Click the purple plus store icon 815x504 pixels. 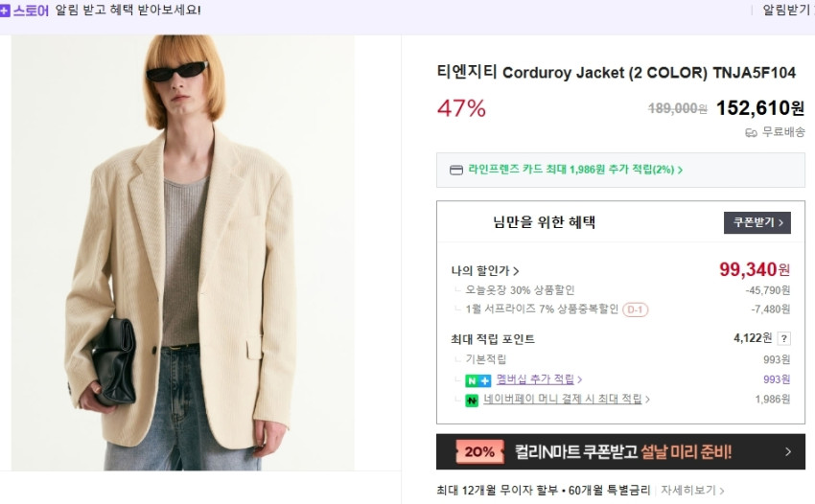pyautogui.click(x=5, y=11)
